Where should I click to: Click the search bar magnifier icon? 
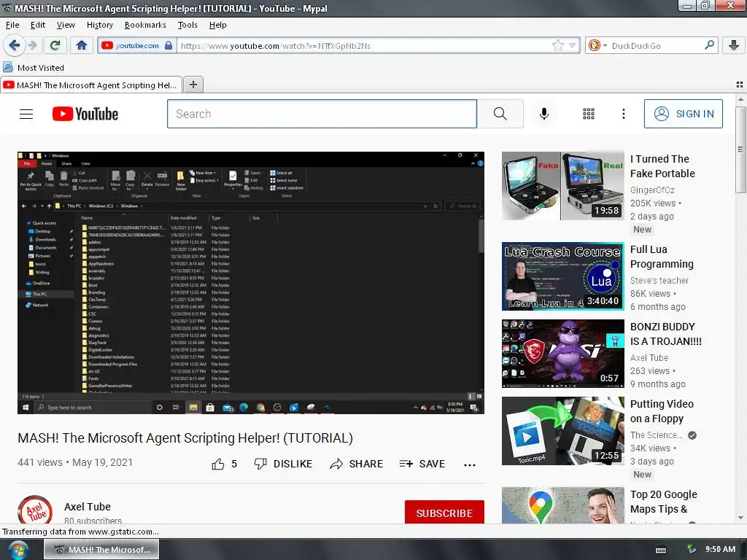click(x=709, y=45)
